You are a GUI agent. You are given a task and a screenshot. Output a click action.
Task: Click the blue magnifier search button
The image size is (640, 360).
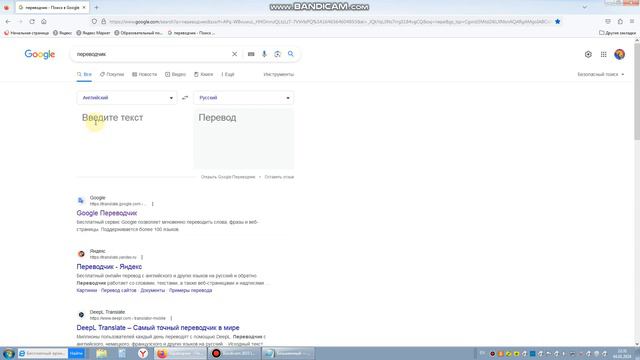click(x=291, y=54)
